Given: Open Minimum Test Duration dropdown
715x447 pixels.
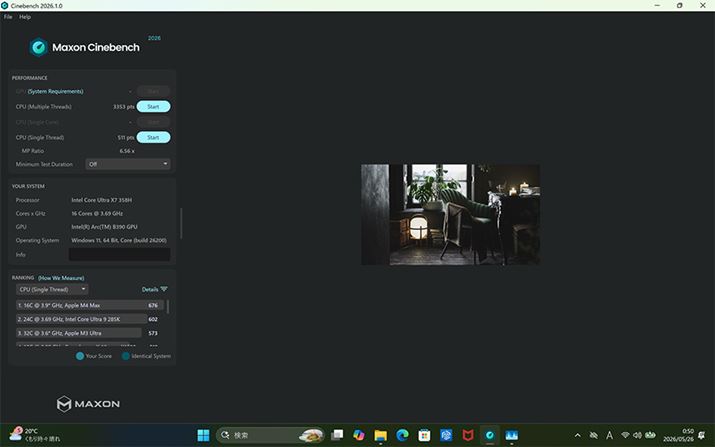Looking at the screenshot, I should pos(128,164).
